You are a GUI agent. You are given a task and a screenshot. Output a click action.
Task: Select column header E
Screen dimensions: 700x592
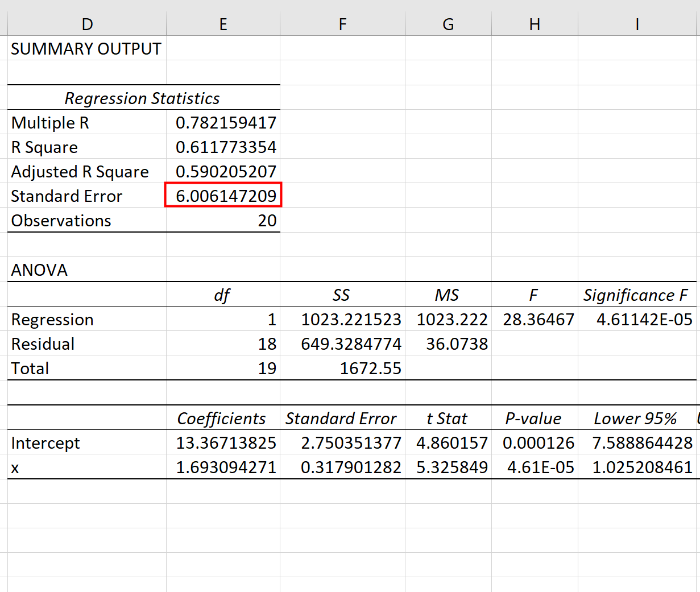point(222,24)
